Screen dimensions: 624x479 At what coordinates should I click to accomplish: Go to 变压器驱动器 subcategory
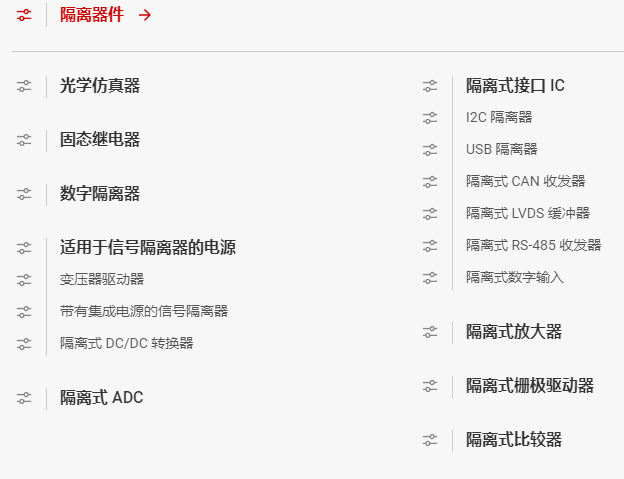point(102,279)
